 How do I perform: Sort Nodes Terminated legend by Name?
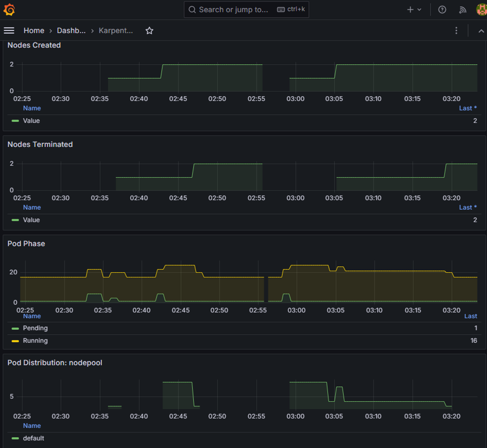32,208
